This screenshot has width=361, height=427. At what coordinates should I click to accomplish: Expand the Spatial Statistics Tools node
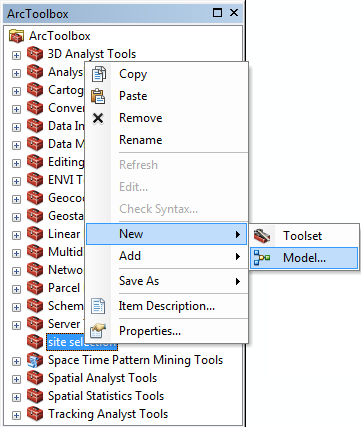point(16,397)
